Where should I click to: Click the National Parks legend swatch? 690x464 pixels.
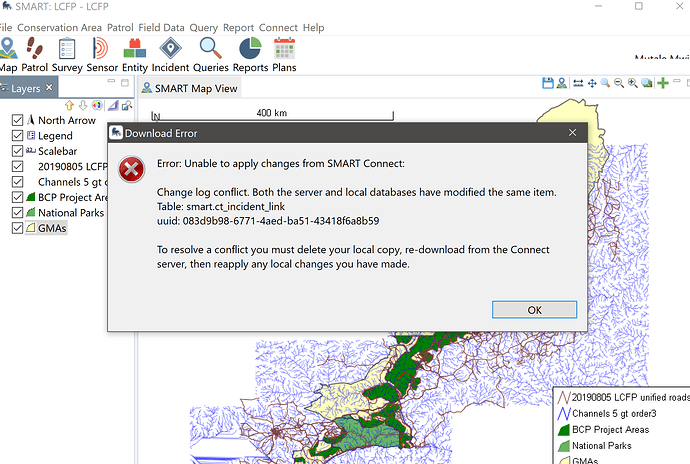pos(564,446)
